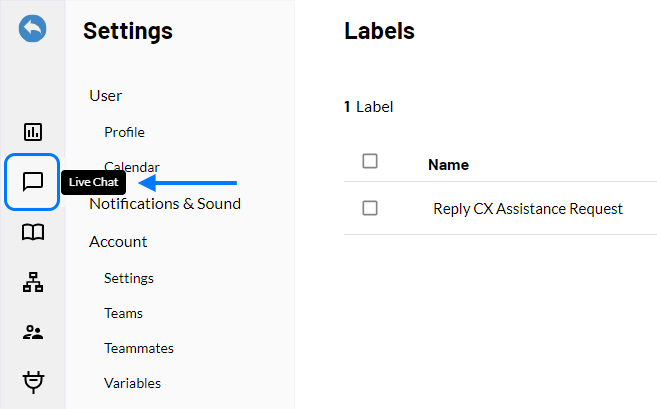Viewport: 657px width, 409px height.
Task: Click the User section heading
Action: pos(106,96)
